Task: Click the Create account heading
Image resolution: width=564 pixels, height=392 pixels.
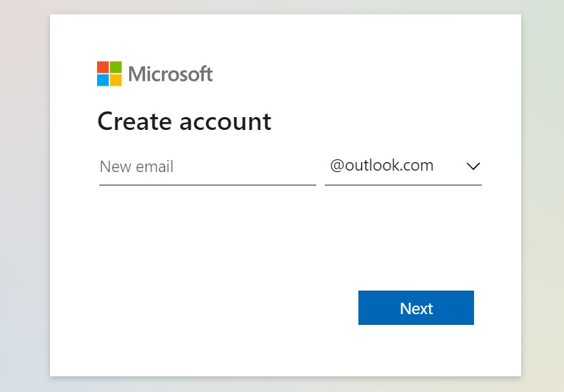Action: click(x=184, y=121)
